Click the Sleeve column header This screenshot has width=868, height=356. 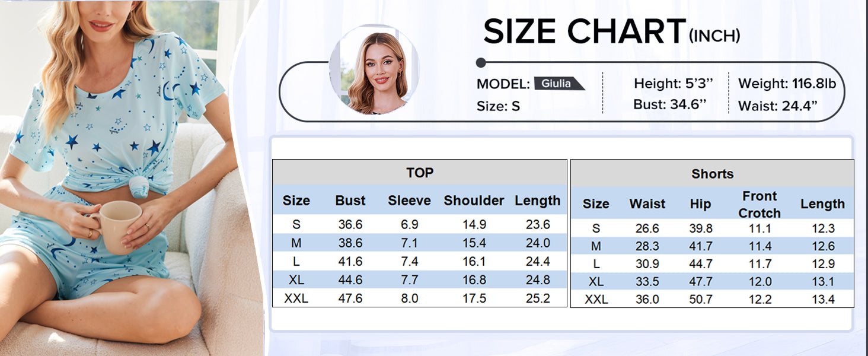click(409, 201)
